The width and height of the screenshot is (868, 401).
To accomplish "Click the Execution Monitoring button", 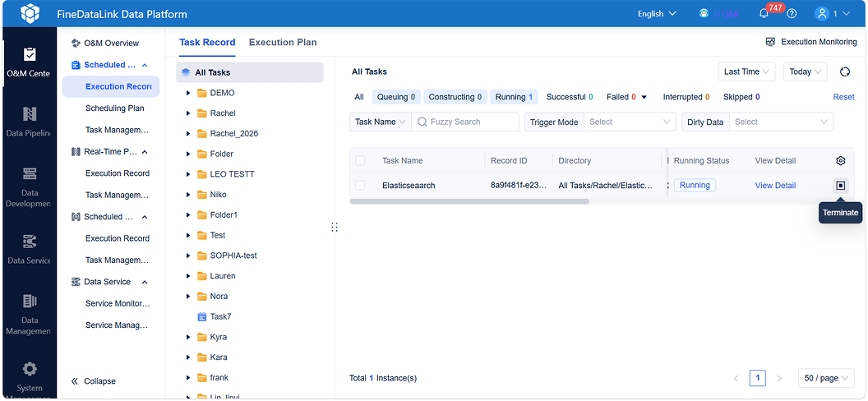I will click(811, 41).
